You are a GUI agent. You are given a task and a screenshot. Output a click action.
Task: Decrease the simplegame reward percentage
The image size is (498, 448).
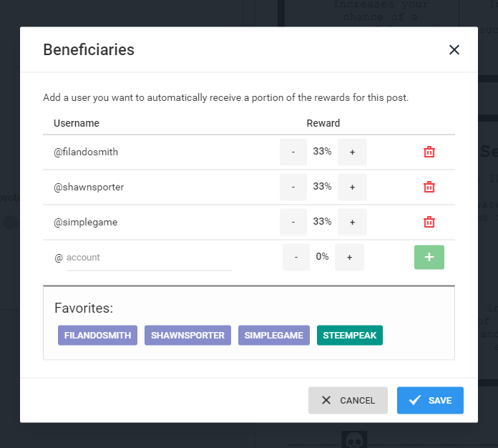click(x=293, y=222)
